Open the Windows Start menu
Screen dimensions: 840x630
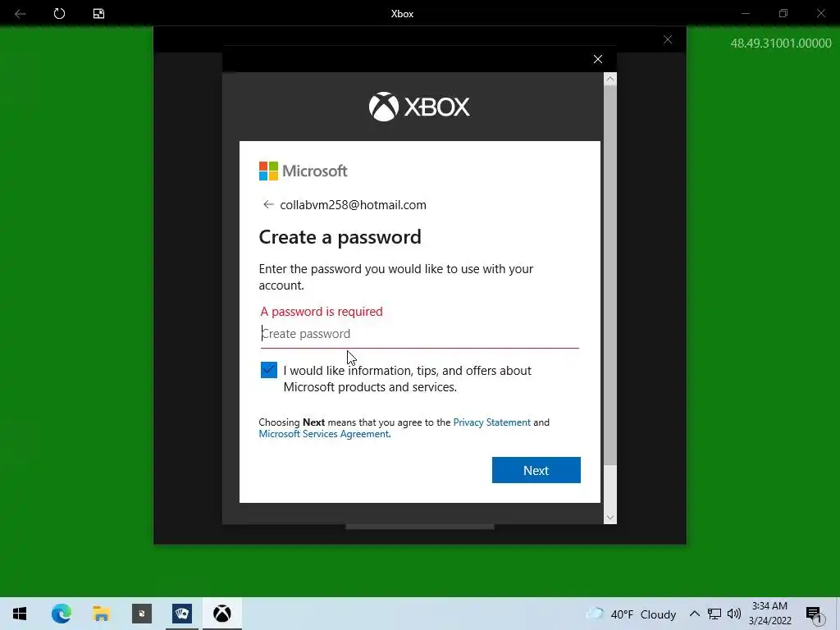click(20, 614)
